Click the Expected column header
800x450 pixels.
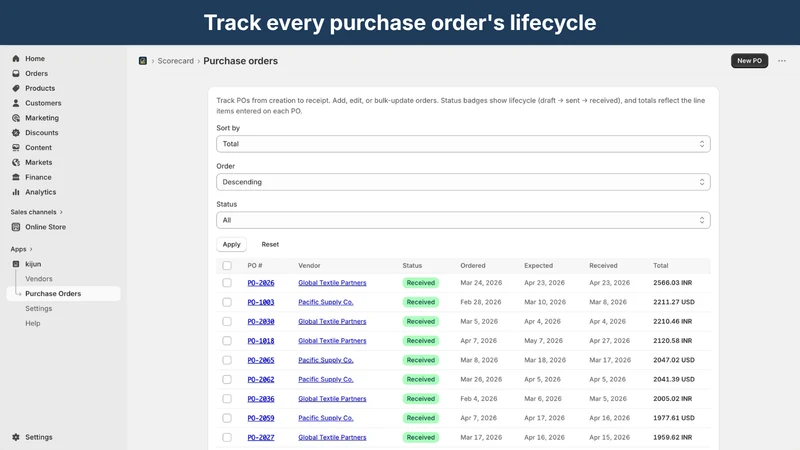coord(538,265)
